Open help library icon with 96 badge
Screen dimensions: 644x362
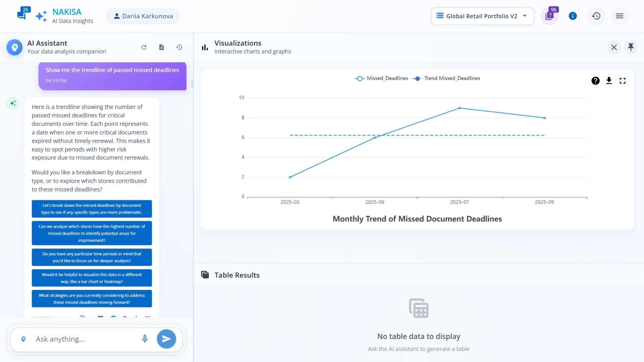(x=549, y=16)
